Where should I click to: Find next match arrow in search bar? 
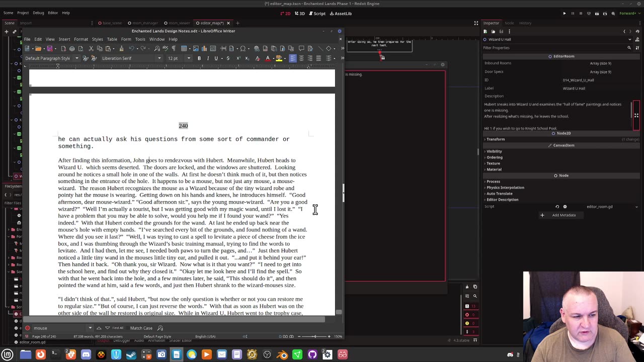pyautogui.click(x=107, y=328)
